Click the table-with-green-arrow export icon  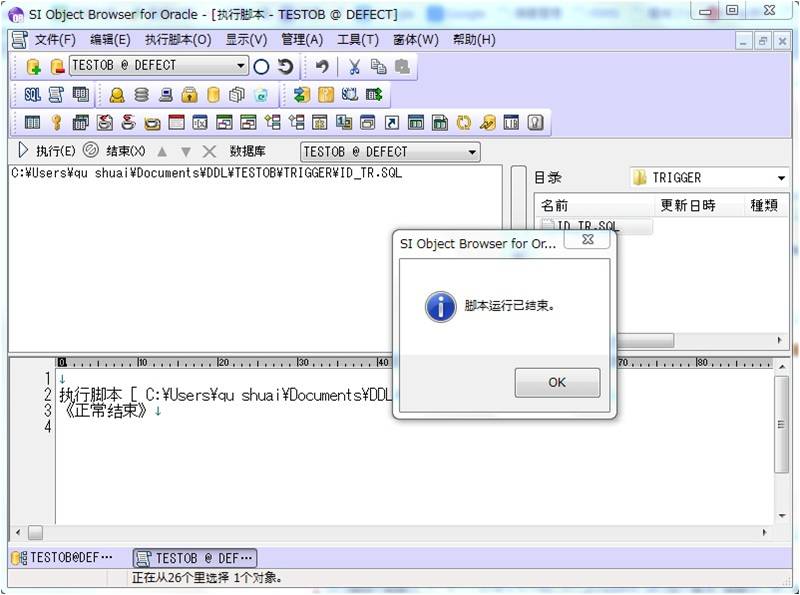point(374,94)
